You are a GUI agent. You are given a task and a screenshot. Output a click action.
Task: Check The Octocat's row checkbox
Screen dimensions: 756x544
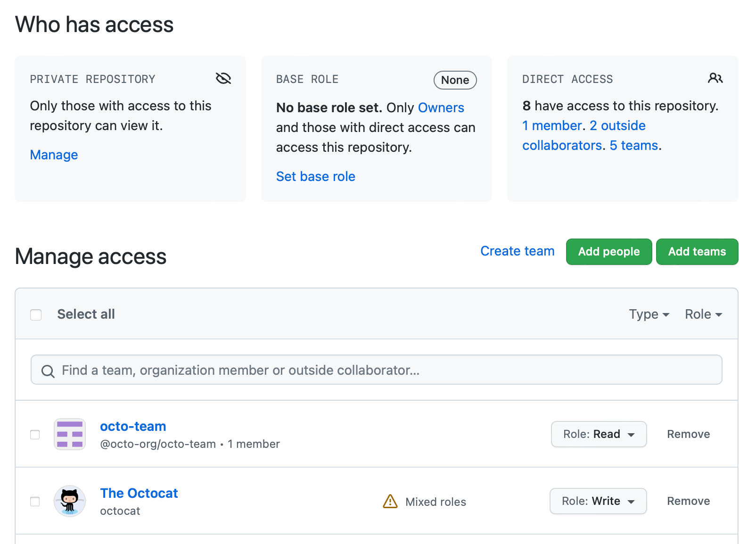click(35, 502)
